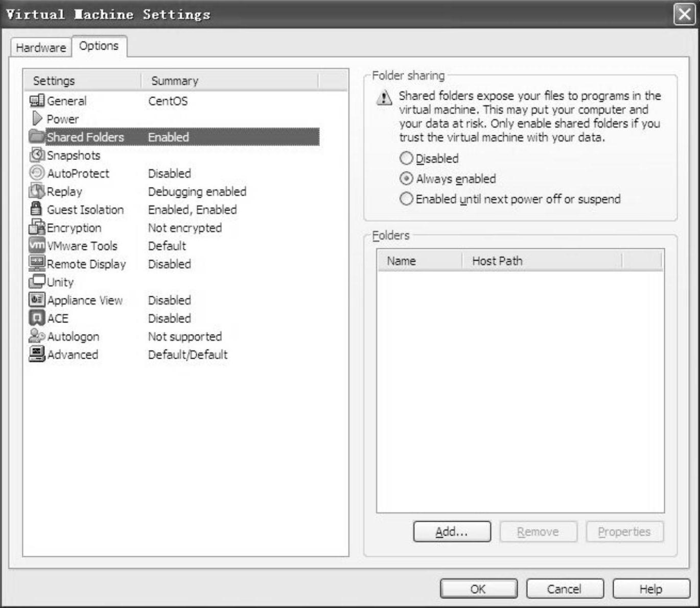This screenshot has height=608, width=700.
Task: Open the Options tab
Action: (x=99, y=46)
